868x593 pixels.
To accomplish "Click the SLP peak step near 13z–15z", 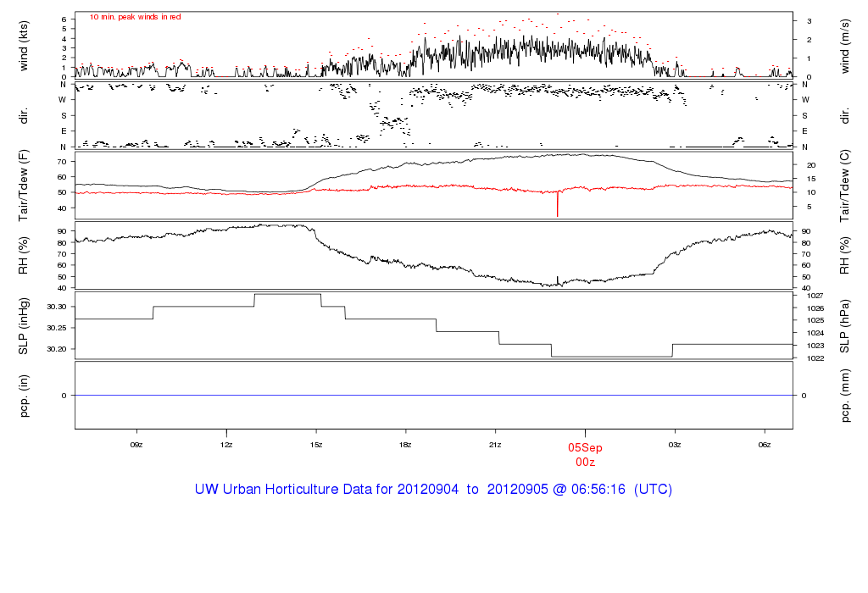I will coord(288,294).
